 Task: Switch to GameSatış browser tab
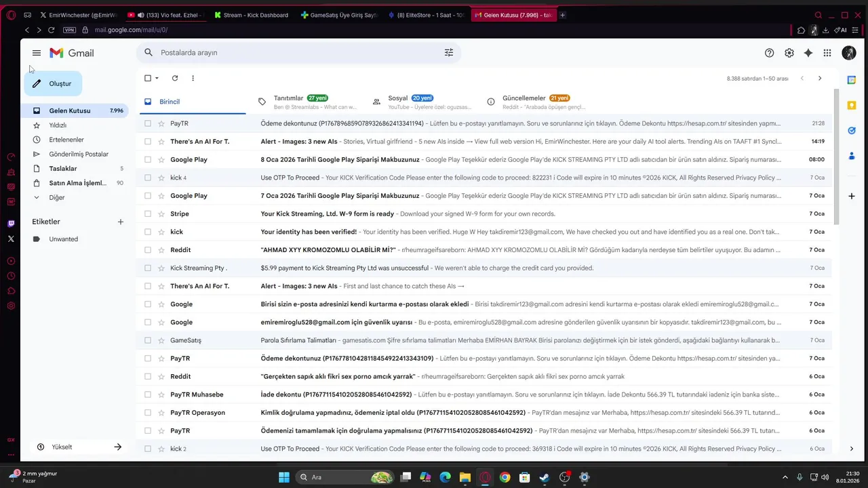pos(338,15)
